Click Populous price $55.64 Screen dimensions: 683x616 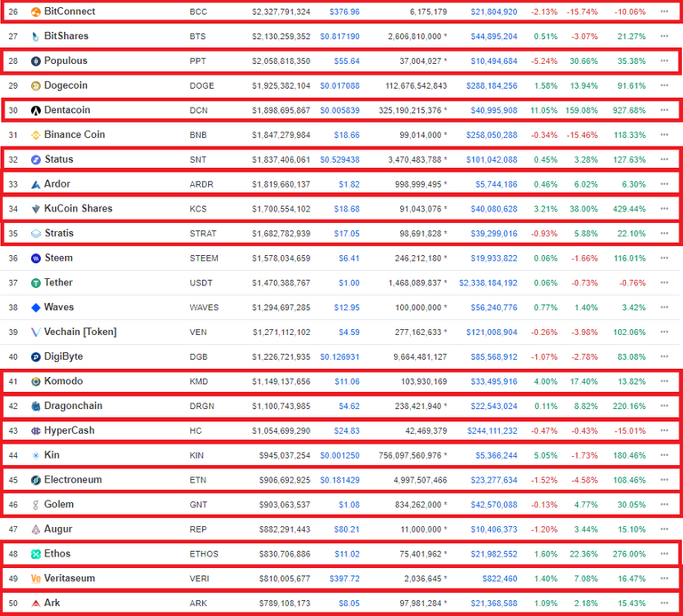tap(347, 61)
